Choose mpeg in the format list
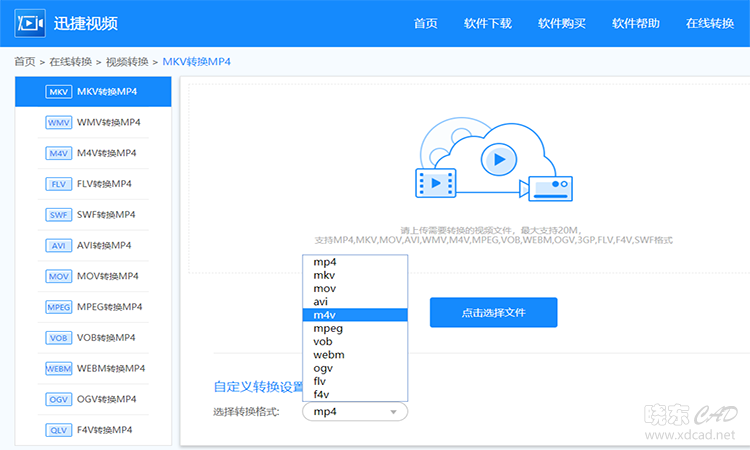This screenshot has height=450, width=750. coord(355,329)
